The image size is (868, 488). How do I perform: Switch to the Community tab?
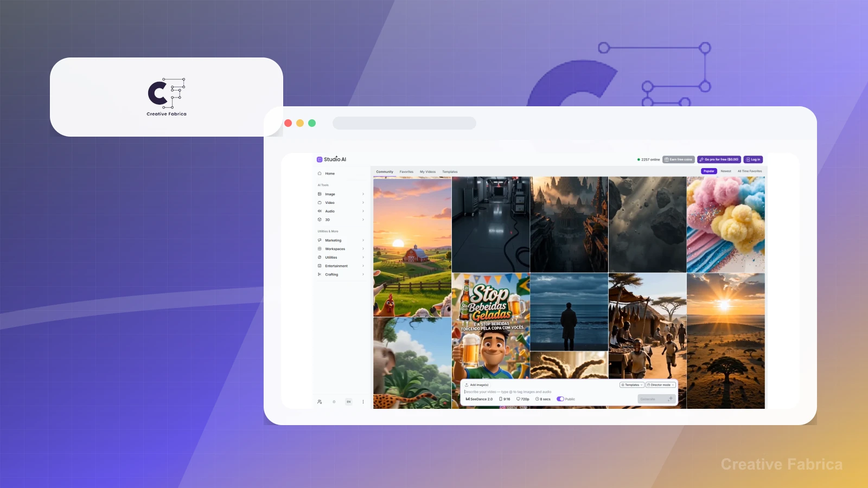[x=385, y=172]
